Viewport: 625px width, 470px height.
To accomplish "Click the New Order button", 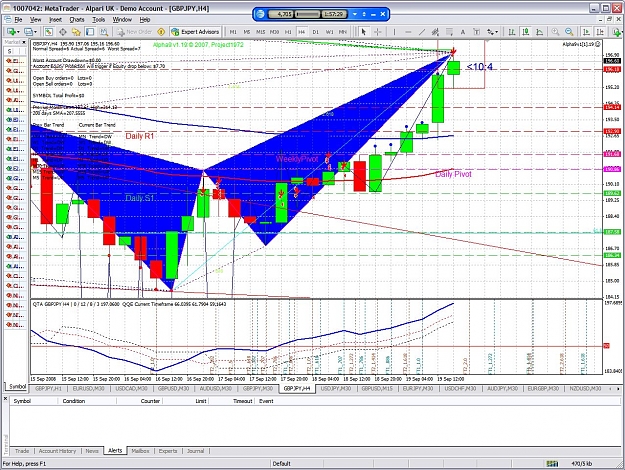I will (135, 32).
